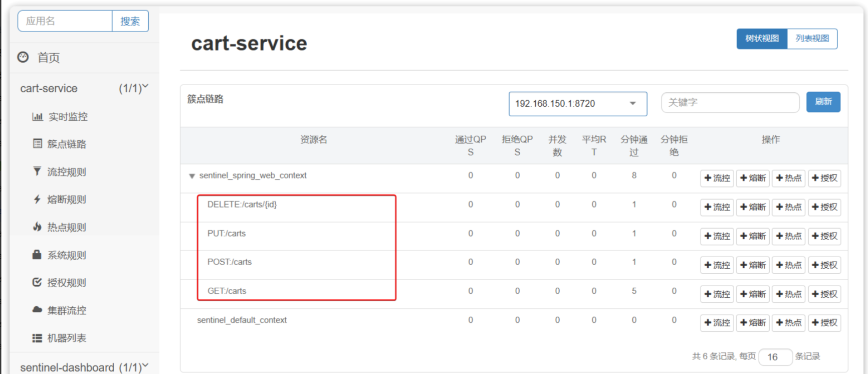Collapse the sentinel_spring_web_context tree node

click(x=191, y=176)
